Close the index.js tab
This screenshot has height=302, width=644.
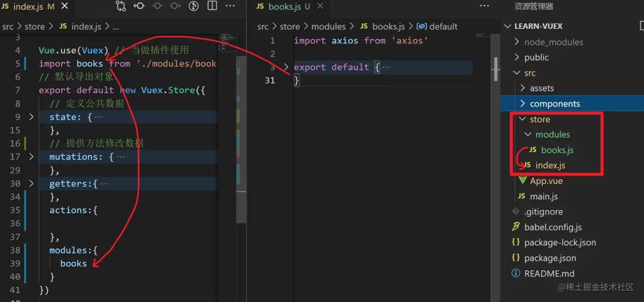pyautogui.click(x=65, y=7)
